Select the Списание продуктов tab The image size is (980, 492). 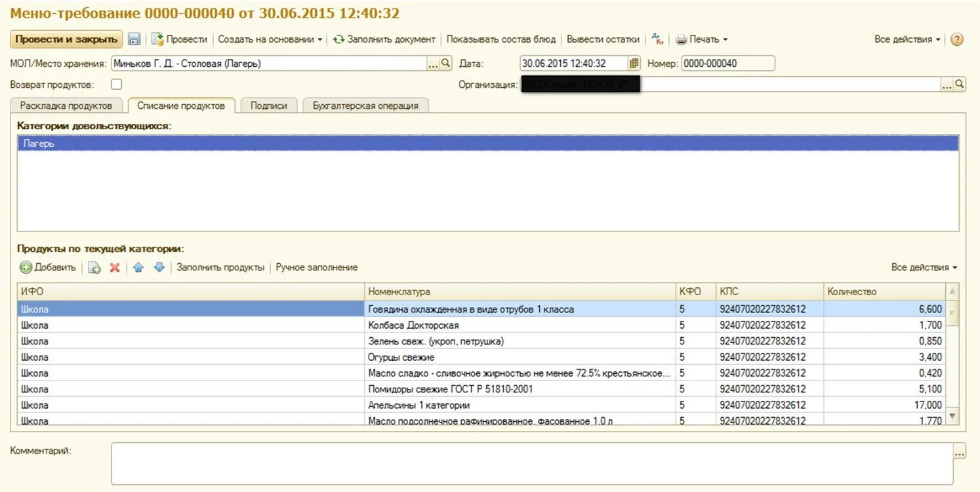(x=181, y=106)
